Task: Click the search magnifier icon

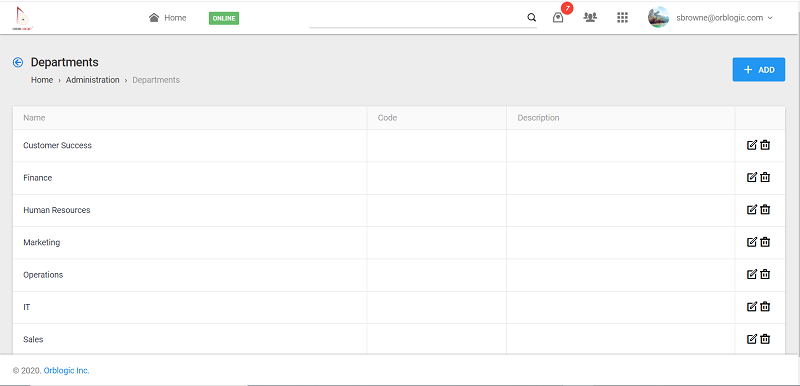Action: tap(532, 18)
